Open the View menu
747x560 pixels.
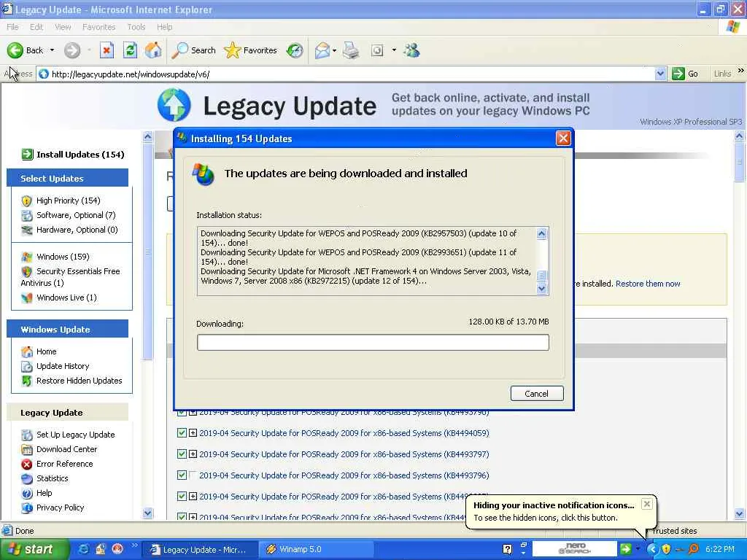tap(63, 27)
